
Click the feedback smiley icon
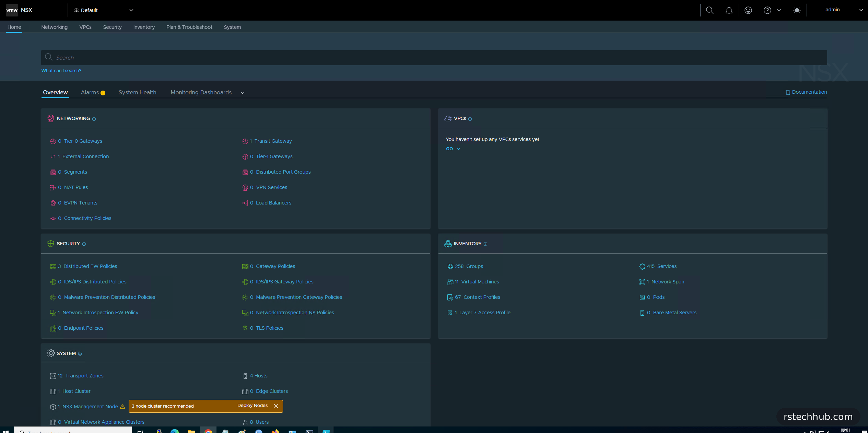748,10
